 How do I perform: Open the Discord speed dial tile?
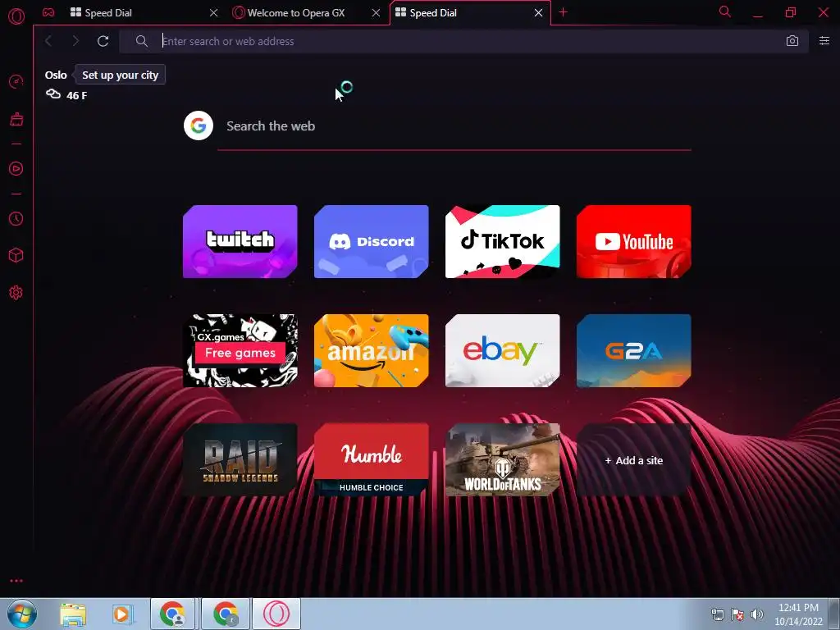(x=372, y=242)
